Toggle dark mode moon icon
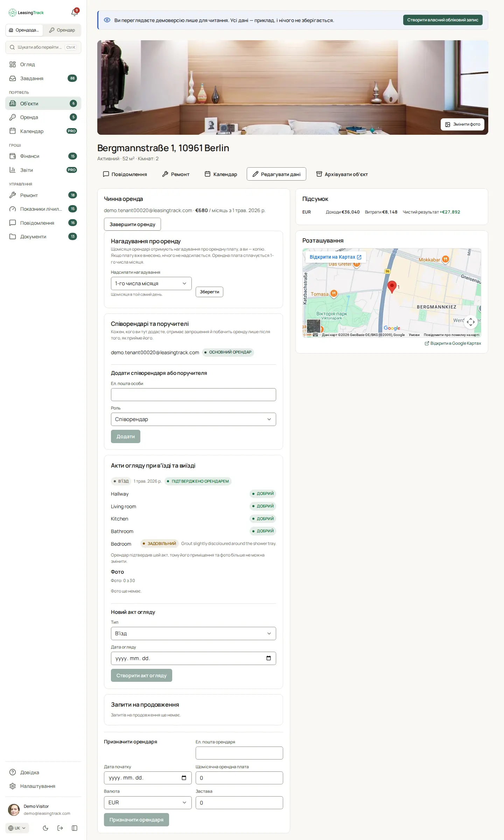The width and height of the screenshot is (504, 840). point(45,828)
